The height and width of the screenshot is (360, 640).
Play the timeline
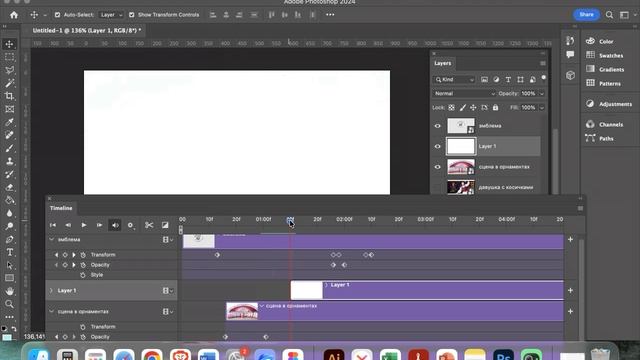[84, 225]
